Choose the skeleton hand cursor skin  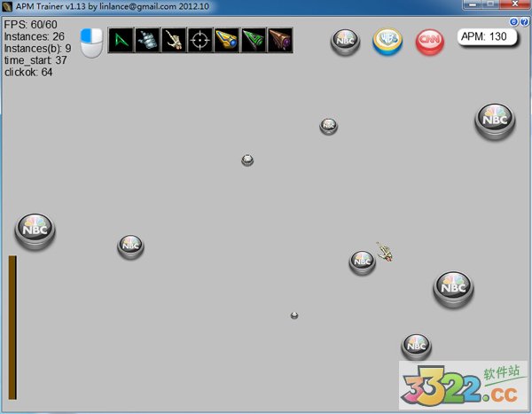coord(174,41)
